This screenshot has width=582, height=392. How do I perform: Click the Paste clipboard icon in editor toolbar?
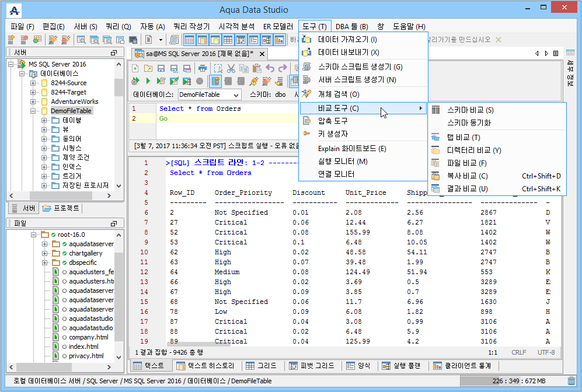[257, 68]
